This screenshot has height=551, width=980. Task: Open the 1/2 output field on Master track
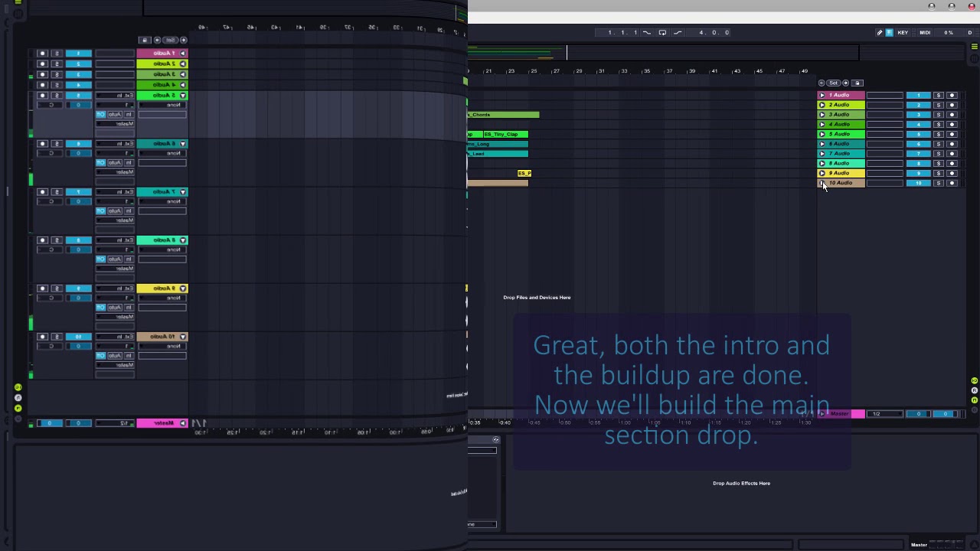(885, 414)
